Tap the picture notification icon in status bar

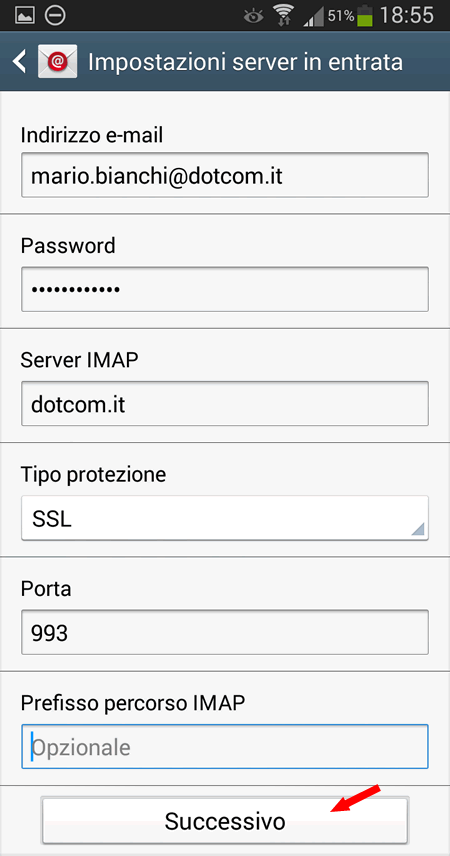click(25, 15)
